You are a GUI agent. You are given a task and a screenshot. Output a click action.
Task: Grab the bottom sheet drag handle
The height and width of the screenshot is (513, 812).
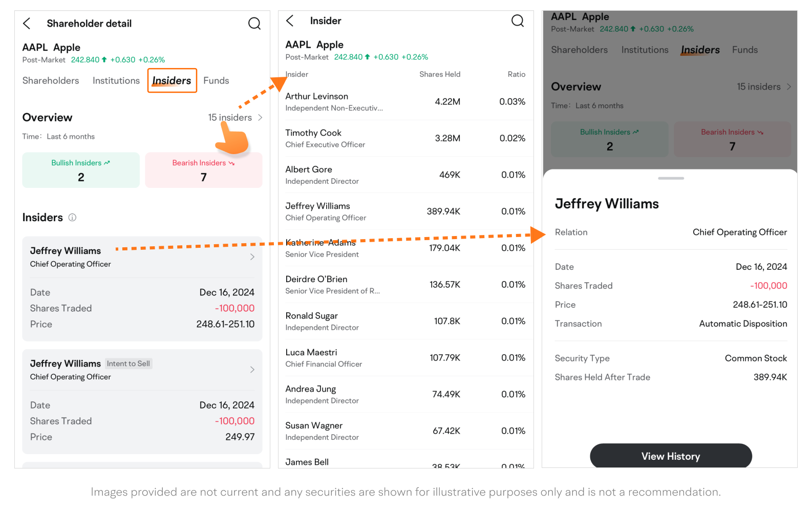(671, 178)
